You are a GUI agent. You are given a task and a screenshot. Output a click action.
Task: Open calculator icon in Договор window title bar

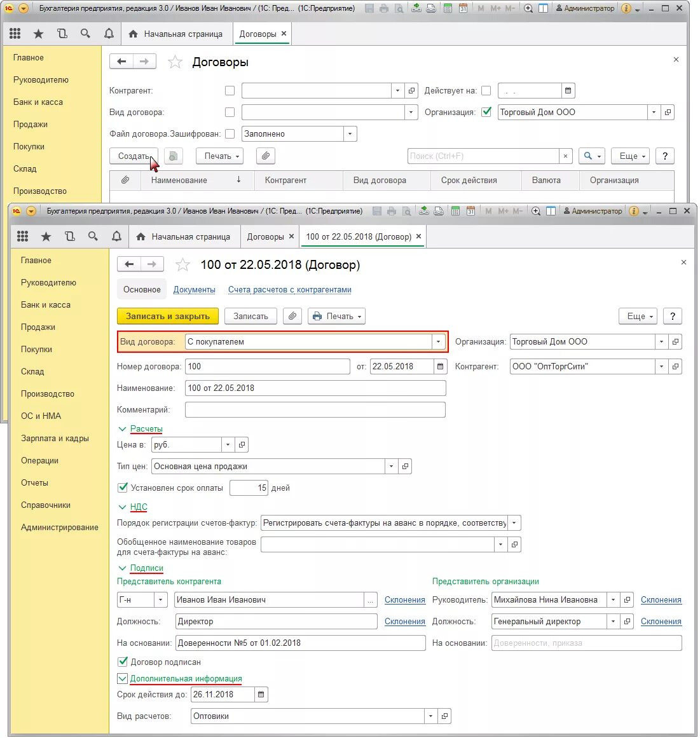click(455, 211)
